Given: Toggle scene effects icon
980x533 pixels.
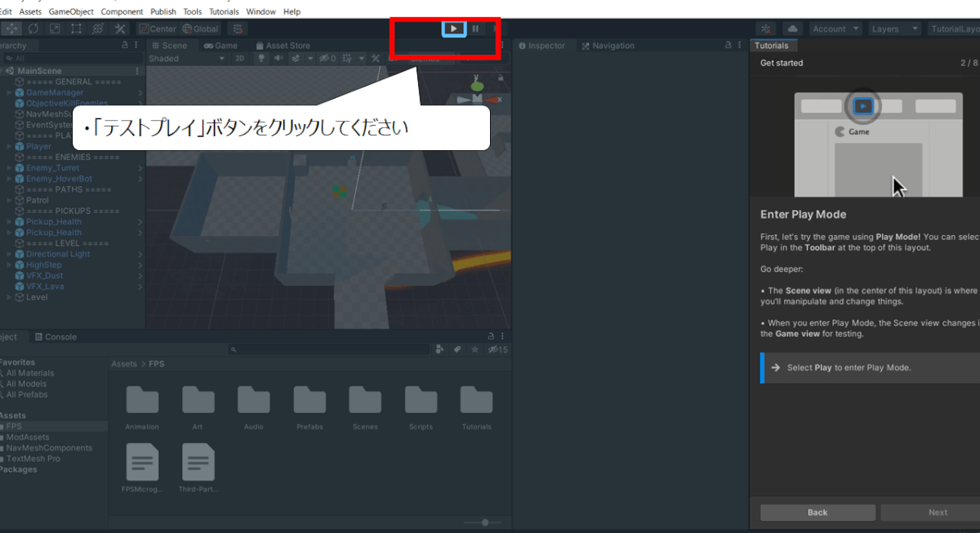Looking at the screenshot, I should coord(296,59).
